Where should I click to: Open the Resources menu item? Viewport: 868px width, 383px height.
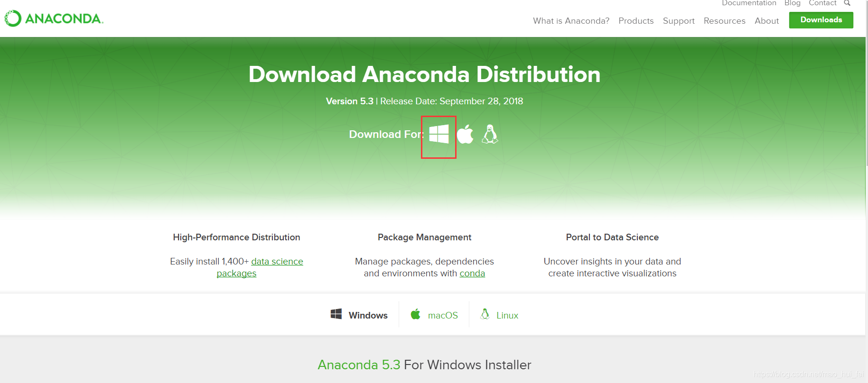[x=724, y=21]
